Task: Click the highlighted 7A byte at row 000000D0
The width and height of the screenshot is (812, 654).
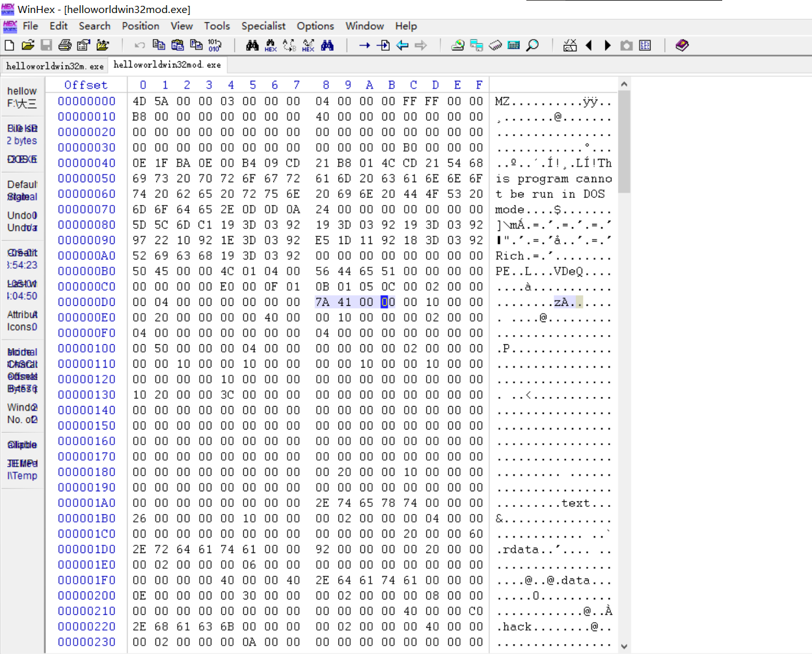Action: (x=322, y=302)
